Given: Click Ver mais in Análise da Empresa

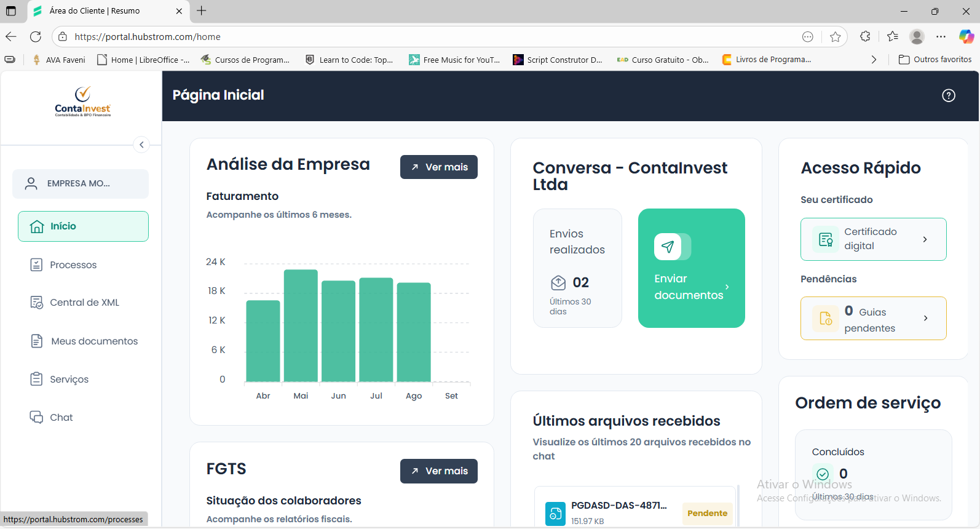Looking at the screenshot, I should pos(439,167).
